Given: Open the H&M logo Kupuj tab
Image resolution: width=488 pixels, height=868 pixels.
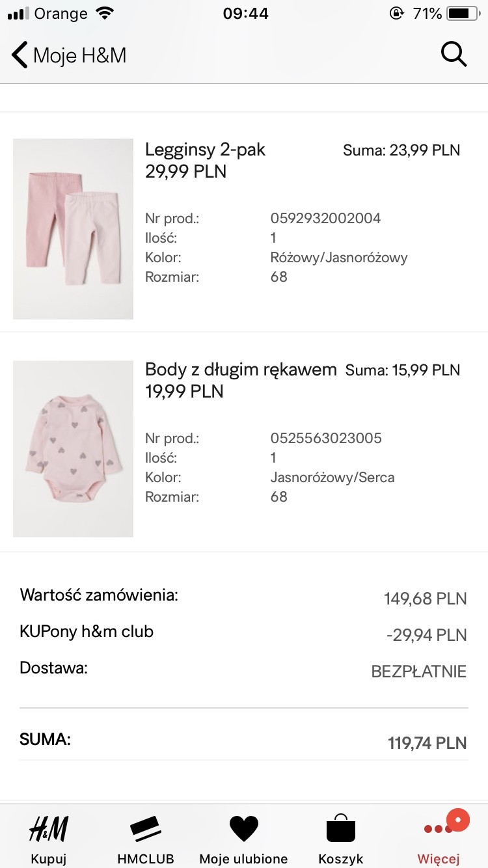Looking at the screenshot, I should click(x=48, y=829).
